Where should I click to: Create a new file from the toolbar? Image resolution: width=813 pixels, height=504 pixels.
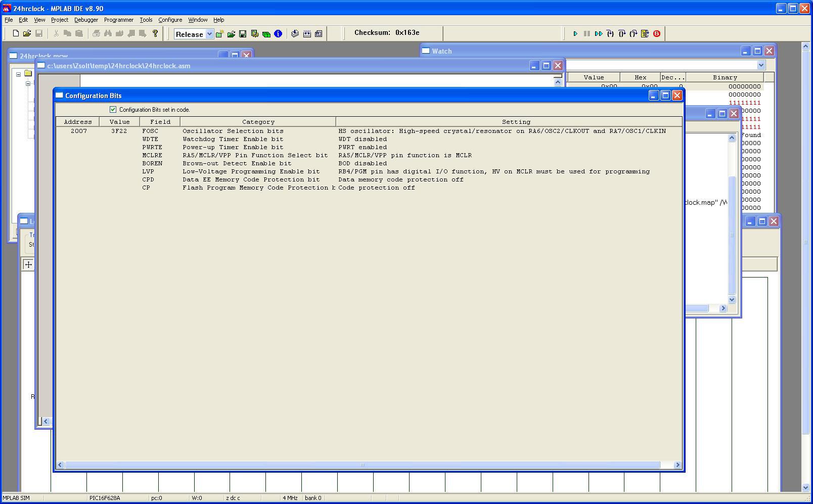pyautogui.click(x=16, y=34)
